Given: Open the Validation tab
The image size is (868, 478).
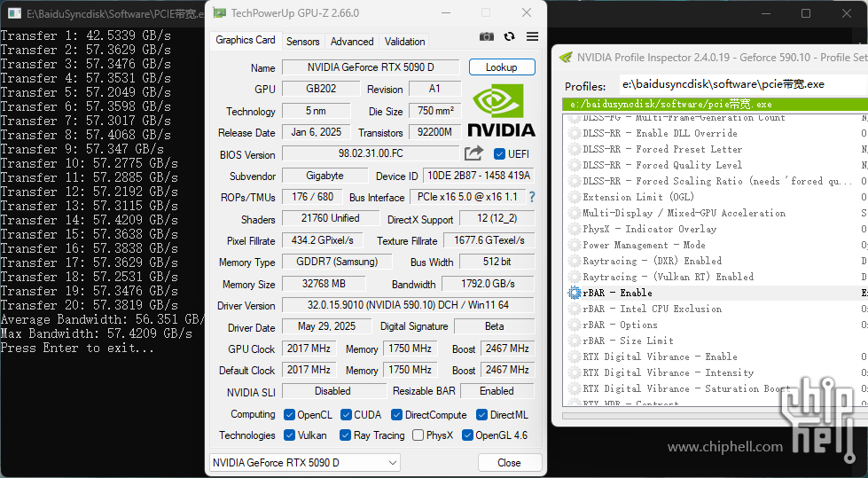Looking at the screenshot, I should 404,42.
